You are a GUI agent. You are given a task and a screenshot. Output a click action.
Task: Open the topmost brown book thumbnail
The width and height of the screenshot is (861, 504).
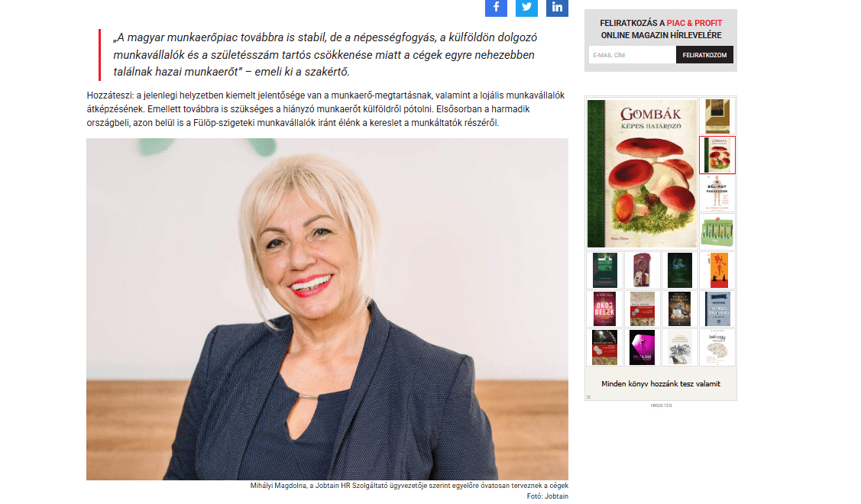717,116
